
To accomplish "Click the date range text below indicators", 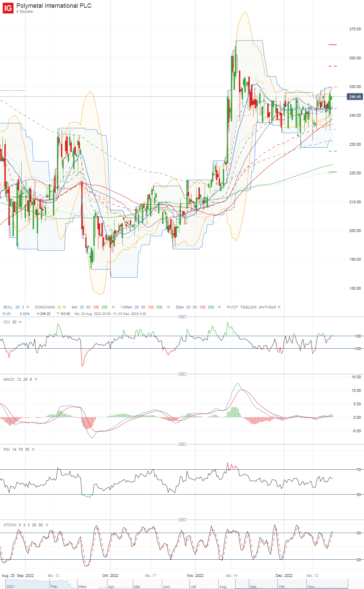I will click(x=110, y=314).
